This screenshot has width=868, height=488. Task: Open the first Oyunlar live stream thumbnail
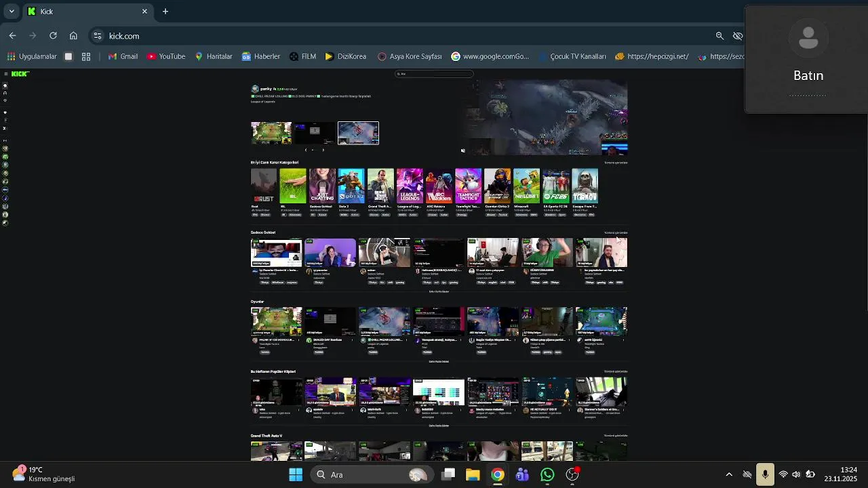[277, 321]
